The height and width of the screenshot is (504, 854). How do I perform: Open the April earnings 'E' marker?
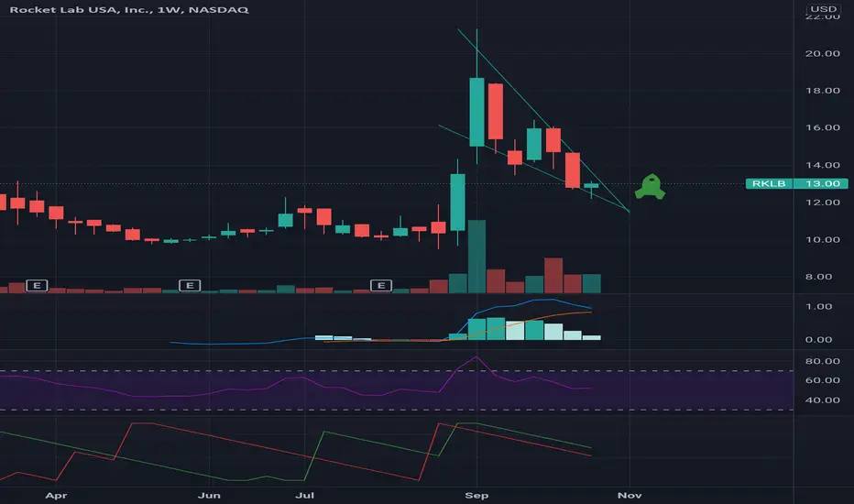[x=37, y=286]
